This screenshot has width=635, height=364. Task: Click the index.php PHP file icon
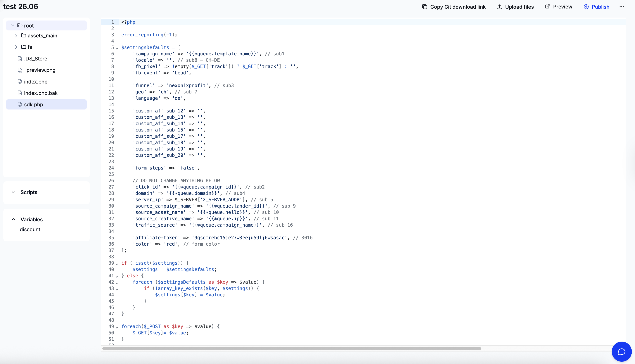[x=20, y=82]
